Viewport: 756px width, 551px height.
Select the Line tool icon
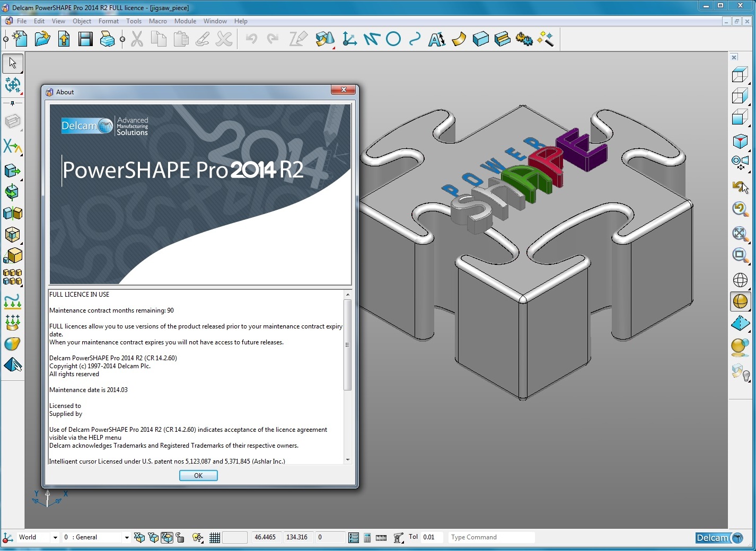(372, 39)
